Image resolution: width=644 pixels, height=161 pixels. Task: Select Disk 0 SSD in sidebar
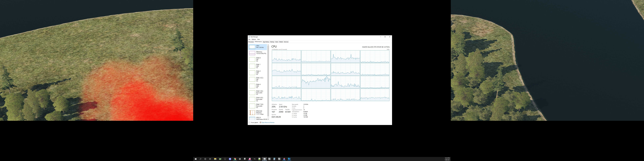(257, 59)
